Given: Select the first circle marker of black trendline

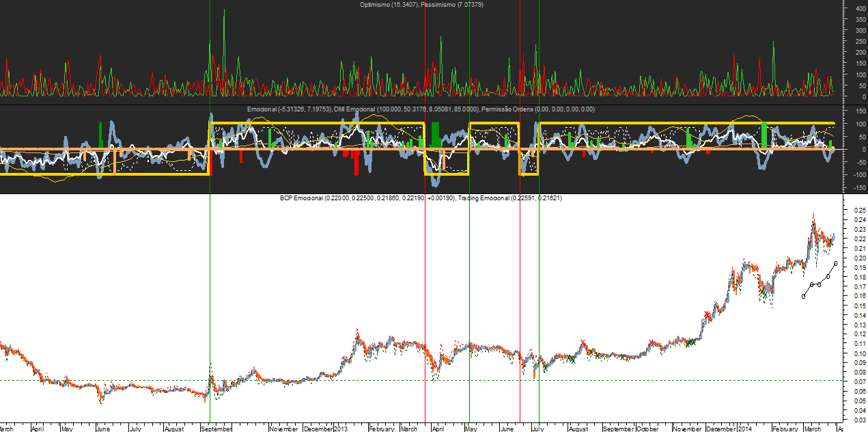Looking at the screenshot, I should 803,296.
